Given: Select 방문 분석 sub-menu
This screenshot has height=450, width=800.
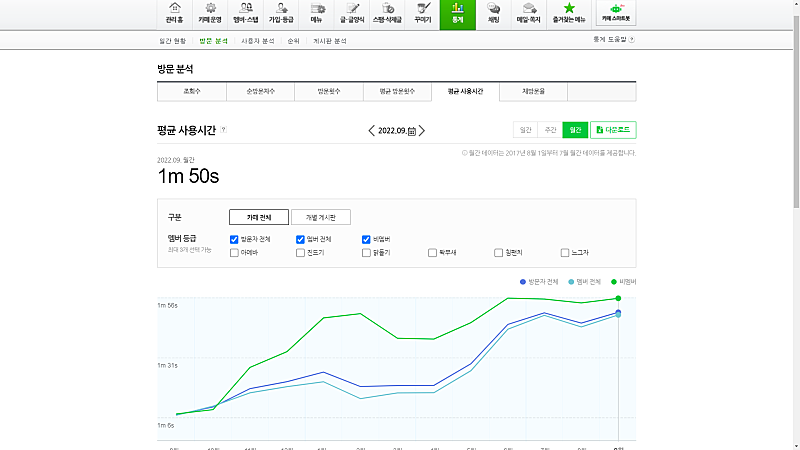Looking at the screenshot, I should (x=214, y=41).
